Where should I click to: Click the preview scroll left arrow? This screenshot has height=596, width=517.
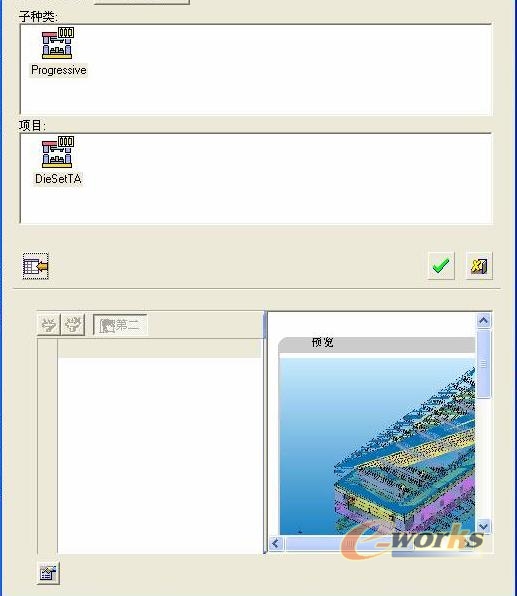click(x=276, y=544)
